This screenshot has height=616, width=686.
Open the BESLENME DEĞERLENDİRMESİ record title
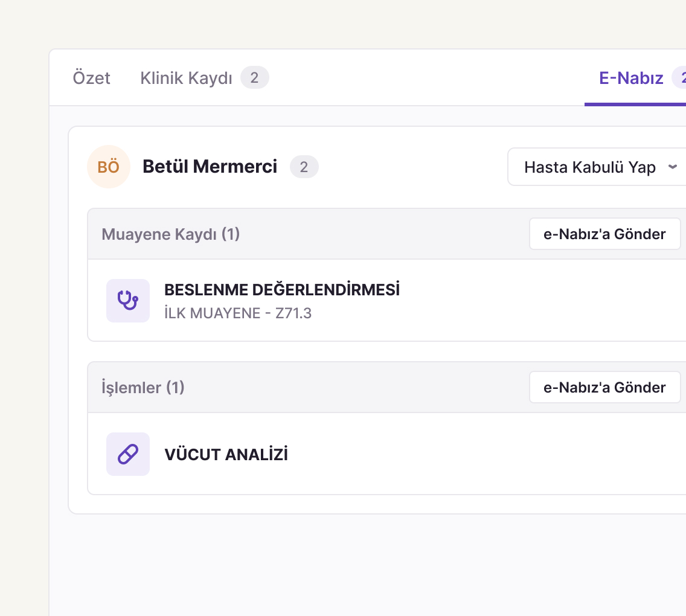tap(282, 290)
